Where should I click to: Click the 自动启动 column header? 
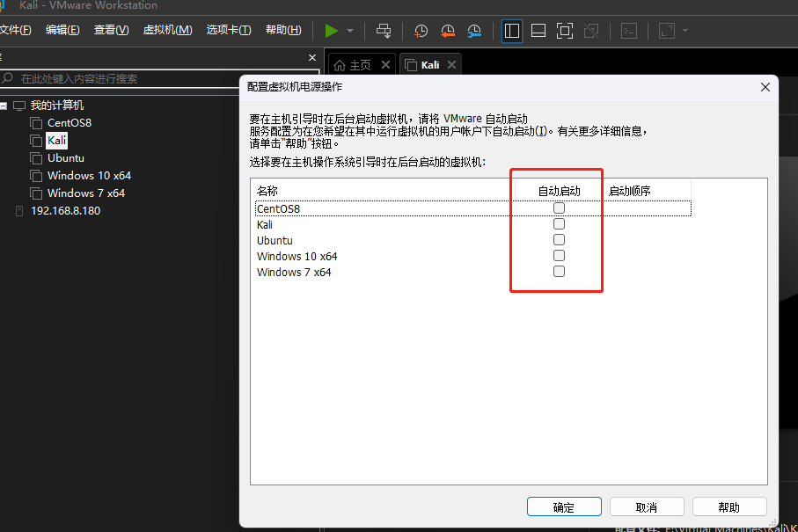[x=559, y=191]
